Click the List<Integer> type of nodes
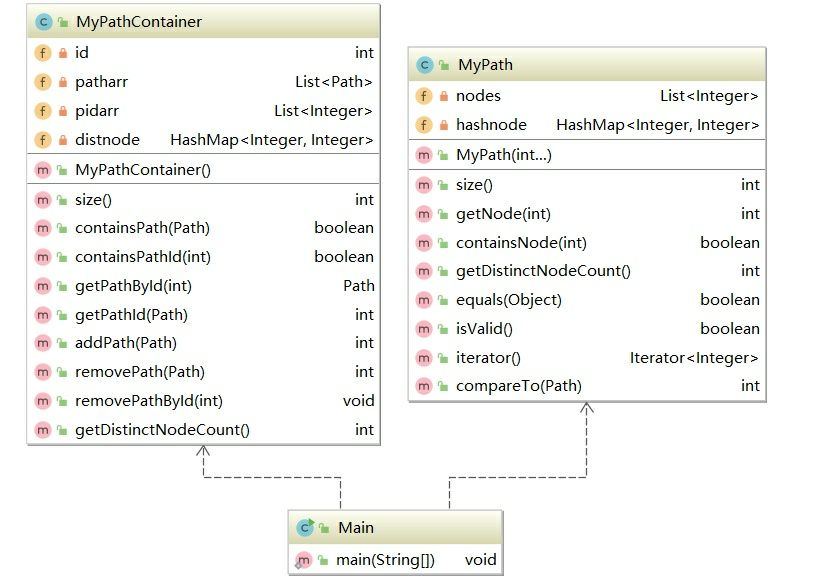The height and width of the screenshot is (582, 813). pyautogui.click(x=709, y=96)
